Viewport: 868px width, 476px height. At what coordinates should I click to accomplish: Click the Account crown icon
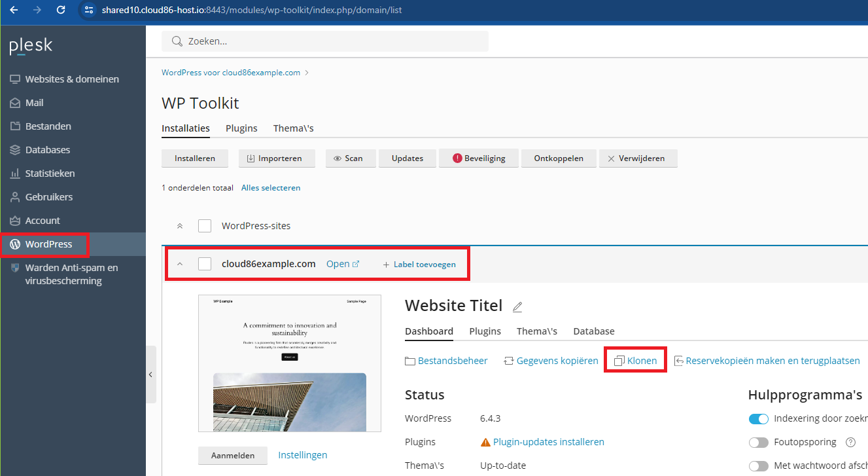point(15,221)
